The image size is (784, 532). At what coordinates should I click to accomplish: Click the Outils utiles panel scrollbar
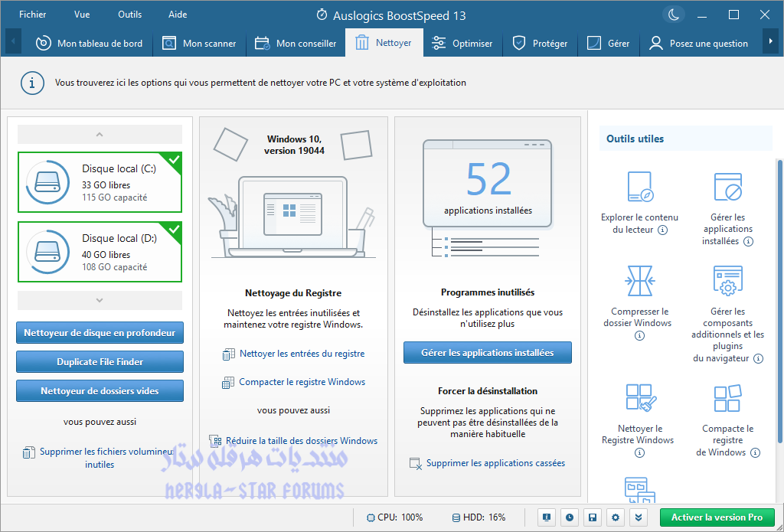(x=780, y=300)
